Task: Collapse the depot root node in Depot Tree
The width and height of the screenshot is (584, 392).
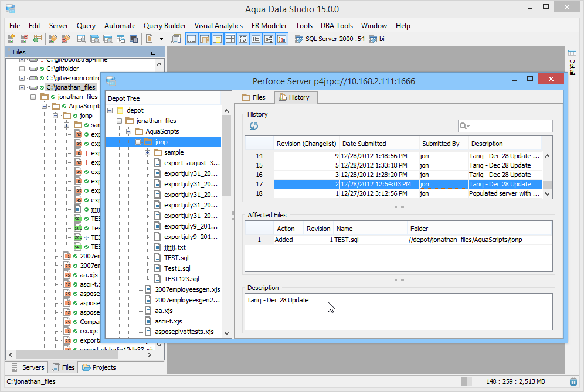Action: tap(110, 111)
